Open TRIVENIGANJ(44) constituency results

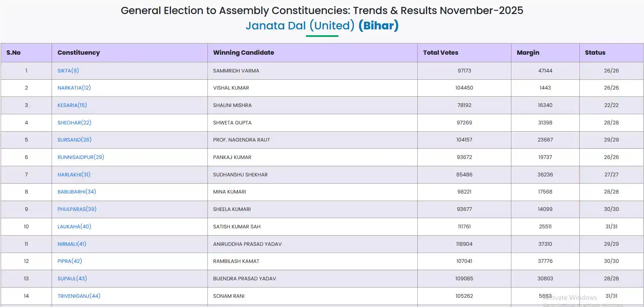coord(79,296)
